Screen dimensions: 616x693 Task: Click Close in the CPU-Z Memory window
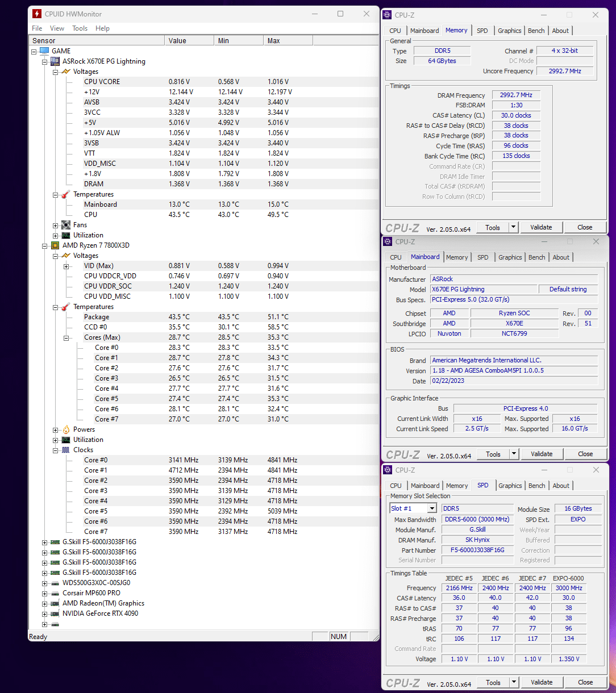pos(585,227)
